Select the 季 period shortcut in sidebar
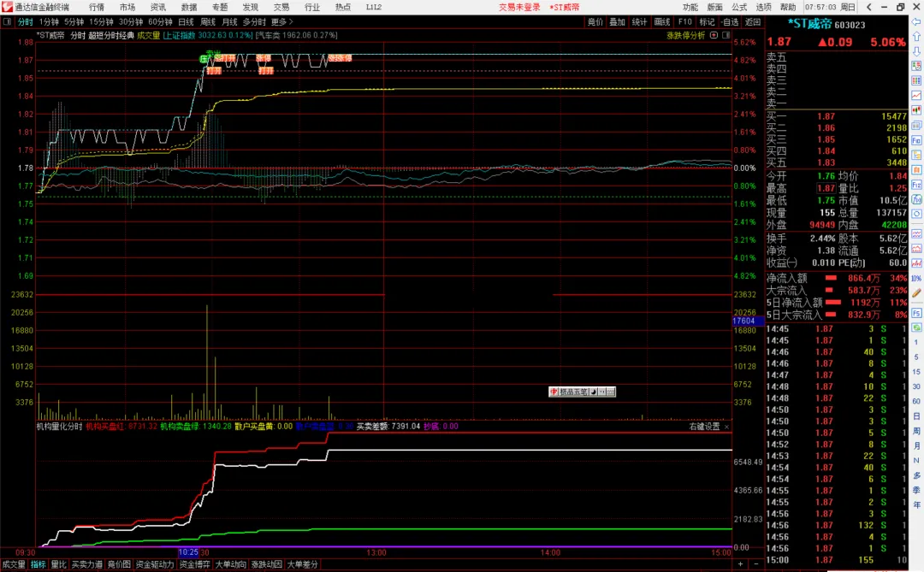 click(916, 490)
